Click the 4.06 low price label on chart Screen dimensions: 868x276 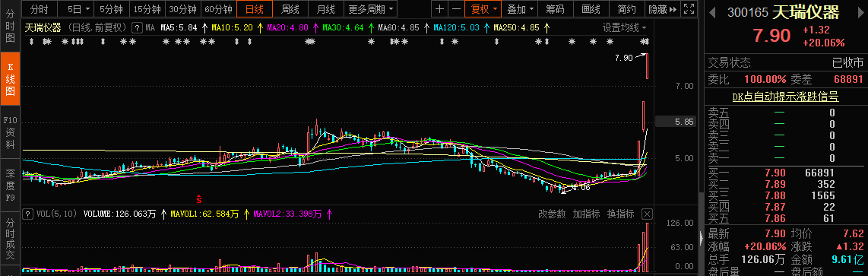581,188
